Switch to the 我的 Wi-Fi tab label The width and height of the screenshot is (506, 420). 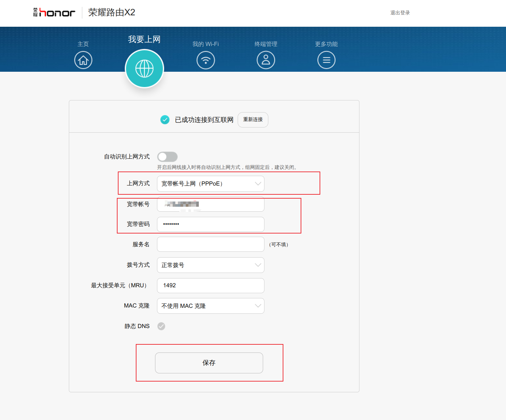[205, 44]
